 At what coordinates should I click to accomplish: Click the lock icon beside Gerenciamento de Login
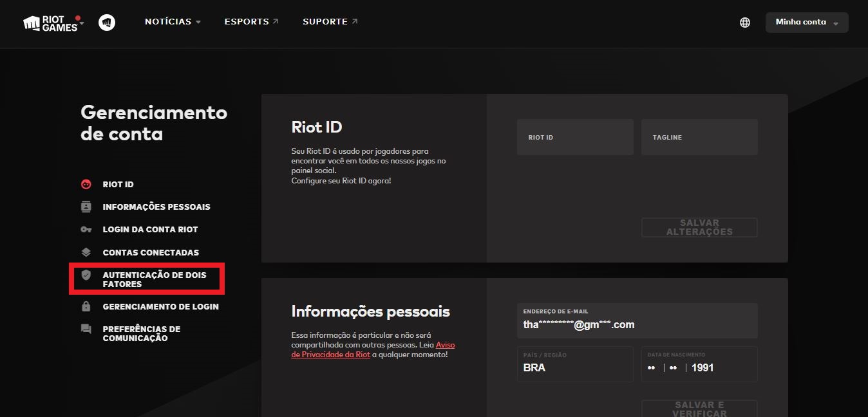(x=86, y=306)
